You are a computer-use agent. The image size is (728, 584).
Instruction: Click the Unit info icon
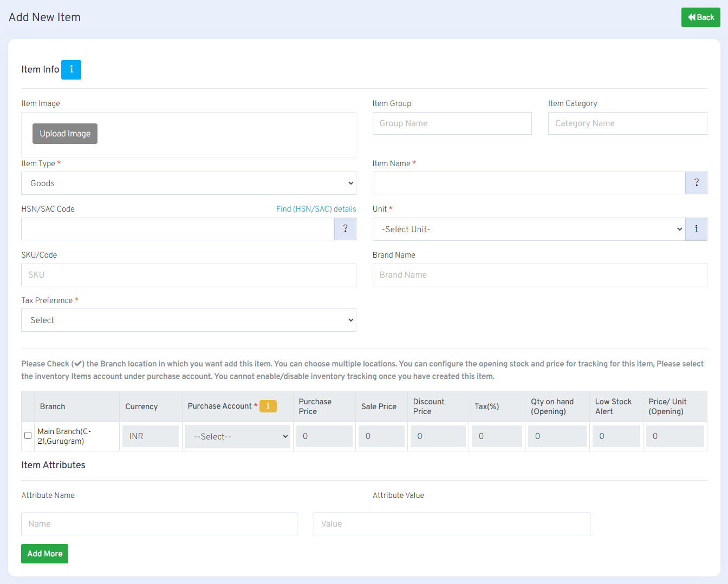696,229
